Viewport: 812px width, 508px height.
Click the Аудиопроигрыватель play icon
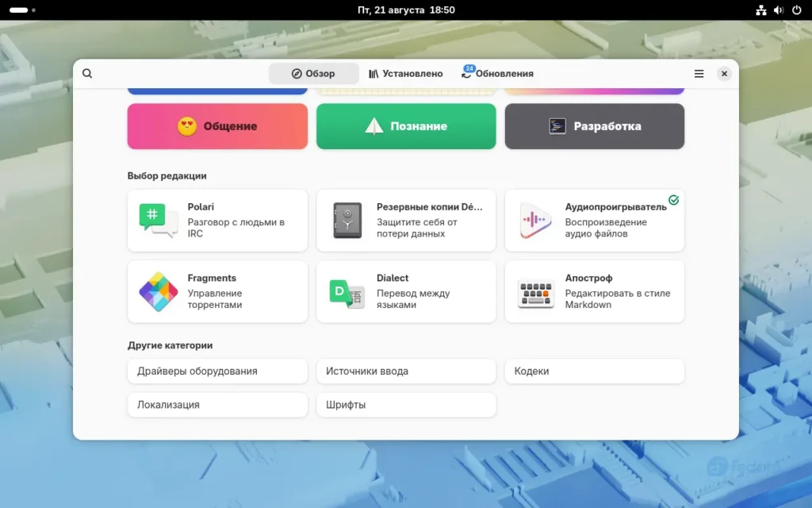pyautogui.click(x=535, y=221)
